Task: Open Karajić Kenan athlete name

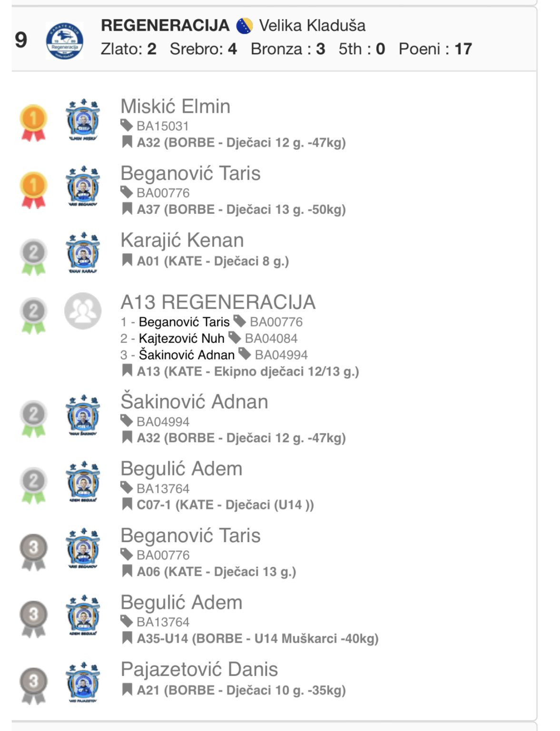Action: coord(182,240)
